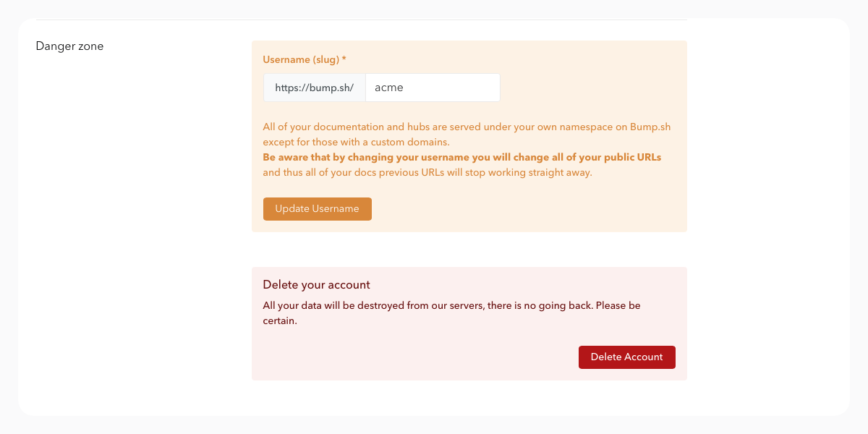The width and height of the screenshot is (868, 434).
Task: Click the red Delete Account button
Action: [626, 357]
